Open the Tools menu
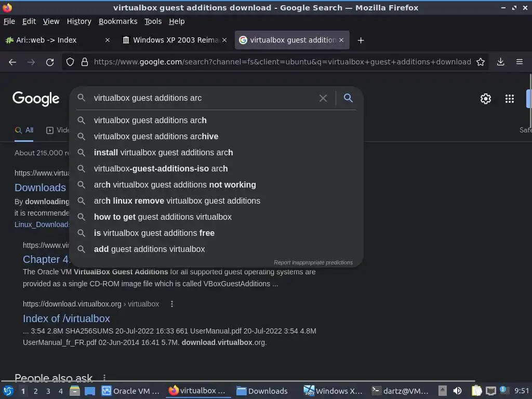 153,21
